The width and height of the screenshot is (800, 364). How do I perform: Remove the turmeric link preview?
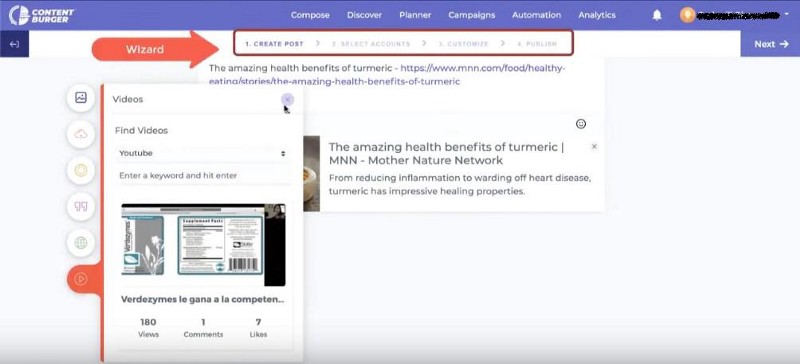coord(594,147)
